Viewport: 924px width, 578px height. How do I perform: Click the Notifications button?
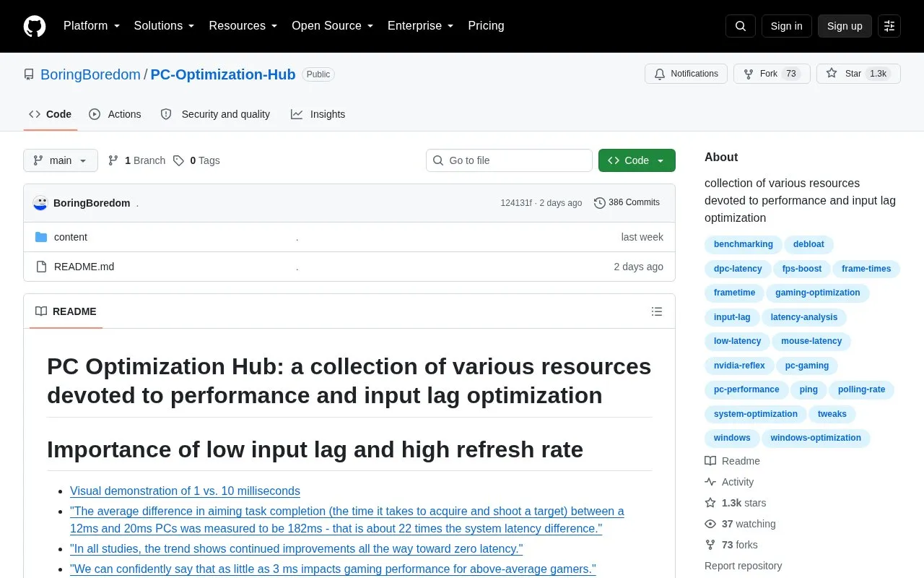tap(686, 74)
